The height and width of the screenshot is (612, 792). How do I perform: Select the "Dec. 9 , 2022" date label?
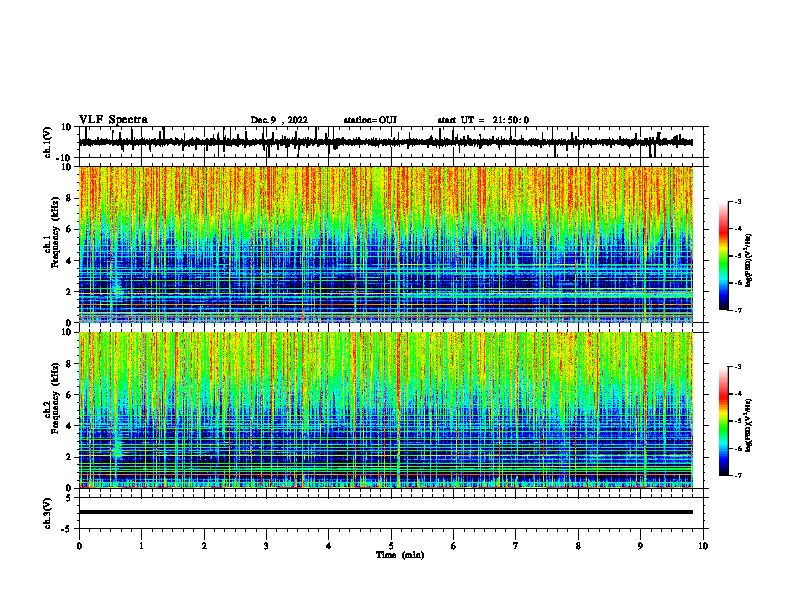279,120
